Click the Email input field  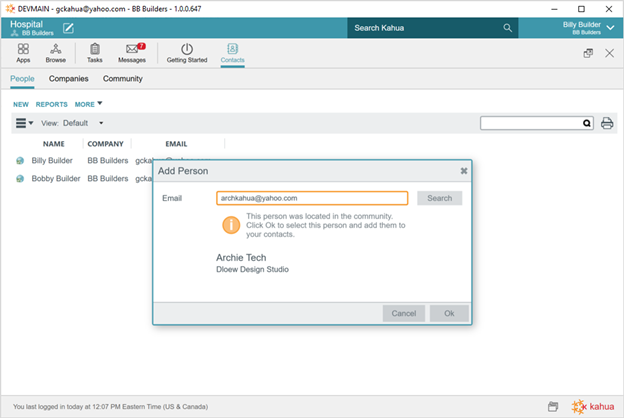pos(312,198)
